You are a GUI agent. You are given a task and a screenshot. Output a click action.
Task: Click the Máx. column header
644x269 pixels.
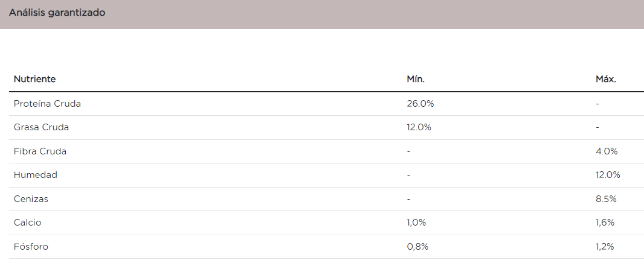[606, 79]
